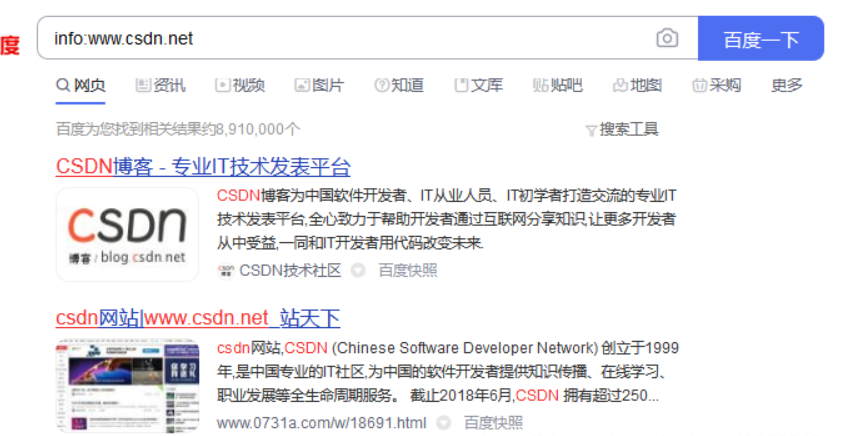Click the question icon on 知道 tab
This screenshot has height=436, width=860.
click(x=381, y=85)
